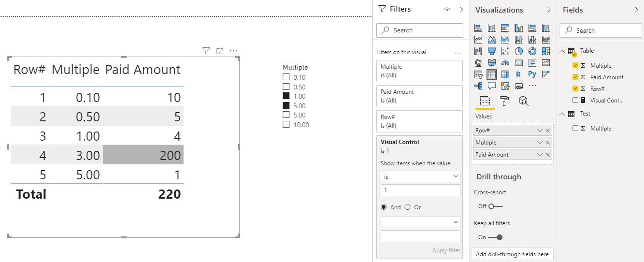Open the Analytics magnifier tab
Viewport: 644px width, 262px height.
(523, 101)
